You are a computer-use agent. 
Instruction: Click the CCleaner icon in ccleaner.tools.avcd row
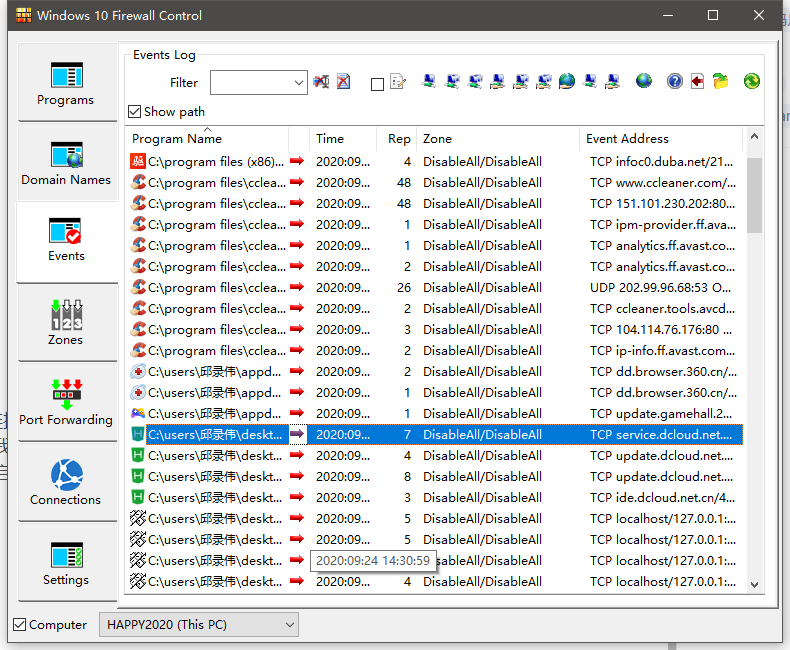pyautogui.click(x=138, y=308)
